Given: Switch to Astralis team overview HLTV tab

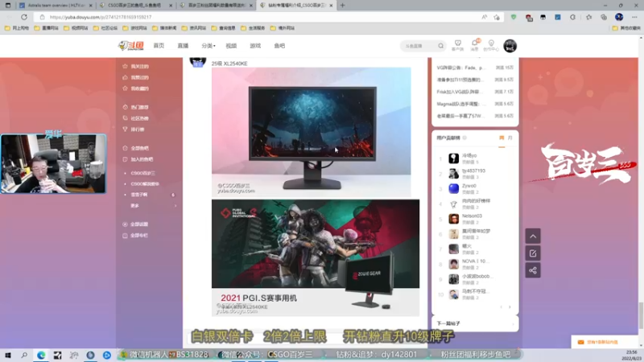Looking at the screenshot, I should point(56,6).
